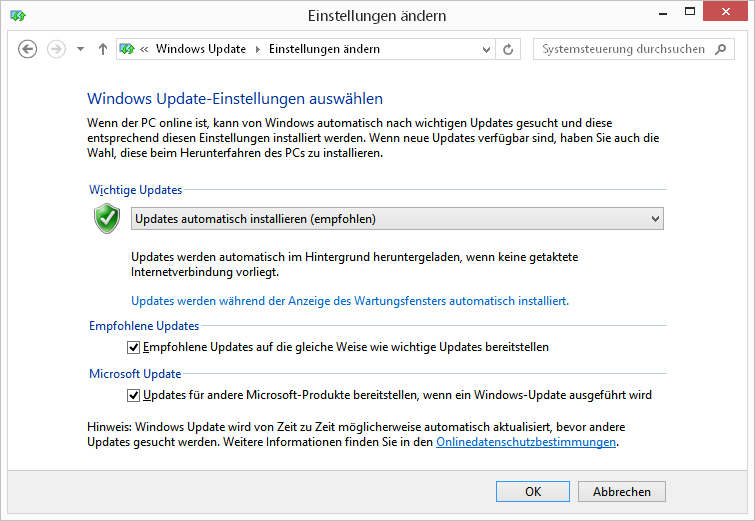Image resolution: width=755 pixels, height=521 pixels.
Task: Open the Wartungsfenster automatic install link
Action: pos(350,300)
